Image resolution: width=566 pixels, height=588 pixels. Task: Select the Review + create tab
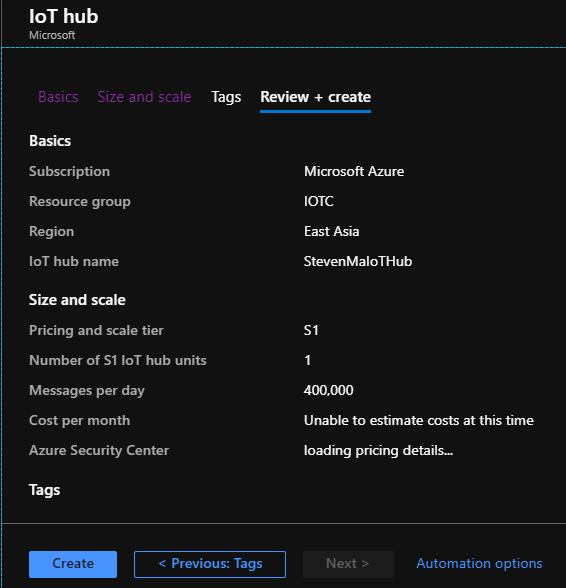pyautogui.click(x=315, y=97)
